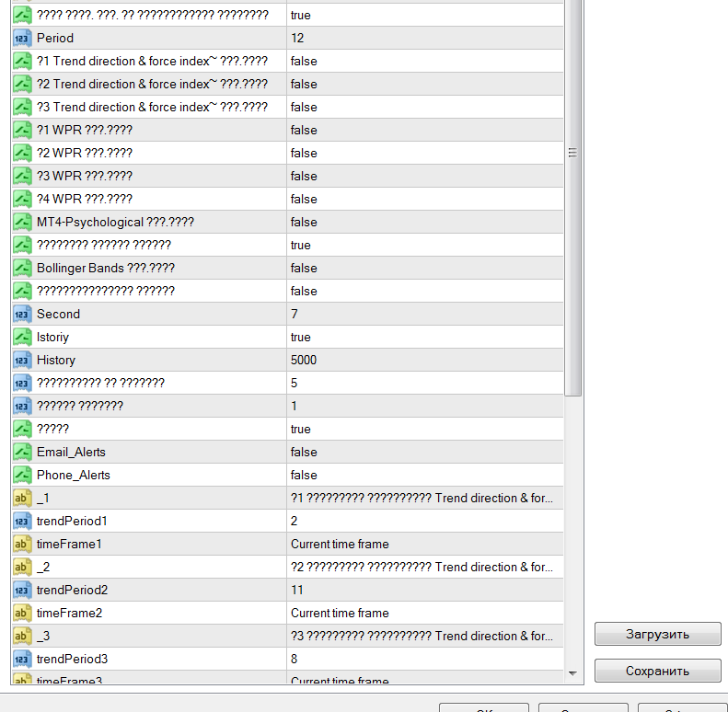Click the integer icon beside History
This screenshot has width=728, height=712.
(22, 360)
